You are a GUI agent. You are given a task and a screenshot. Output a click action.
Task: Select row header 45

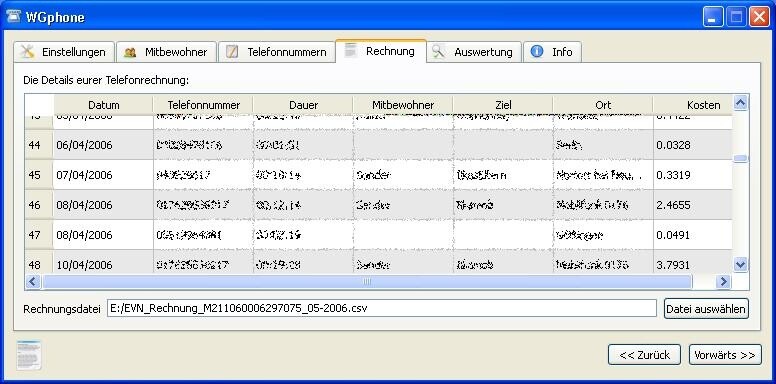pyautogui.click(x=39, y=175)
